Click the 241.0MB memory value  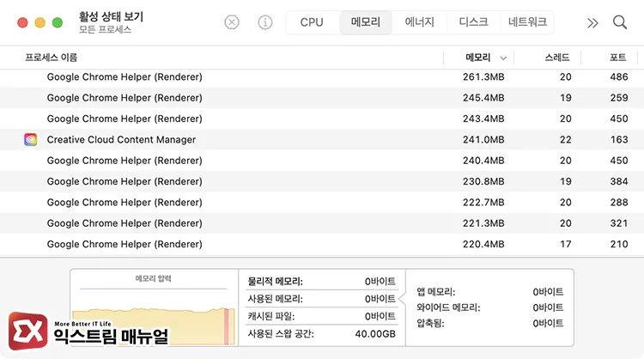point(483,140)
